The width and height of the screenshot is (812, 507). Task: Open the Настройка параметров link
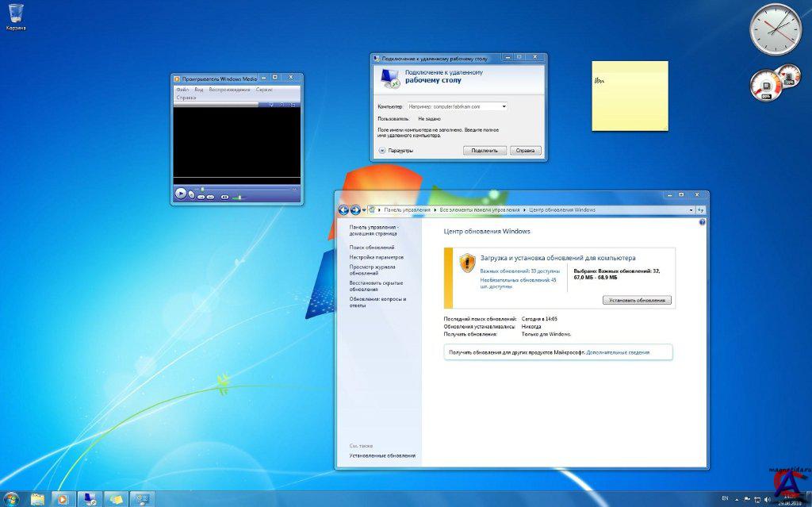click(x=377, y=257)
